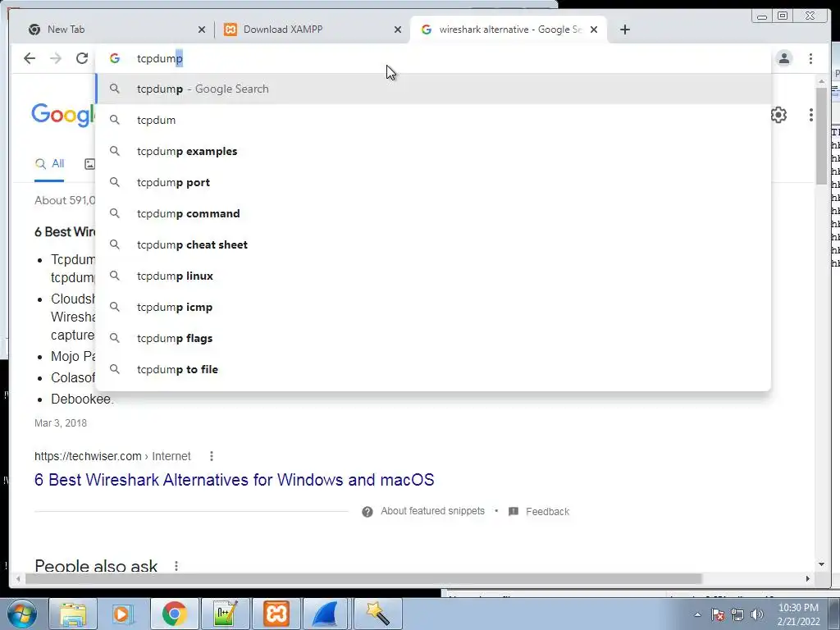The image size is (840, 630).
Task: Select the 'tcpdump examples' suggestion
Action: pos(434,151)
